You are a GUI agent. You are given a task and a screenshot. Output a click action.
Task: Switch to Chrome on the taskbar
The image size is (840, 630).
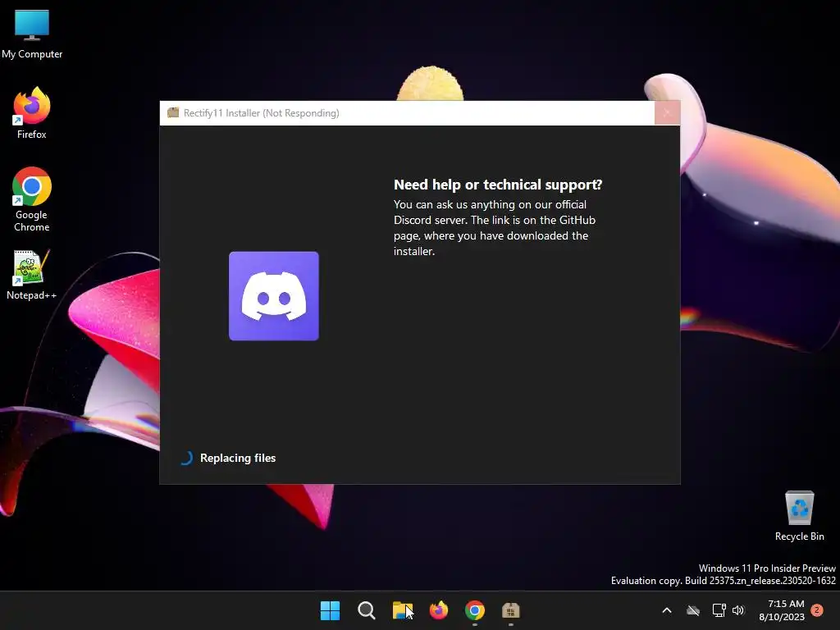pos(475,610)
